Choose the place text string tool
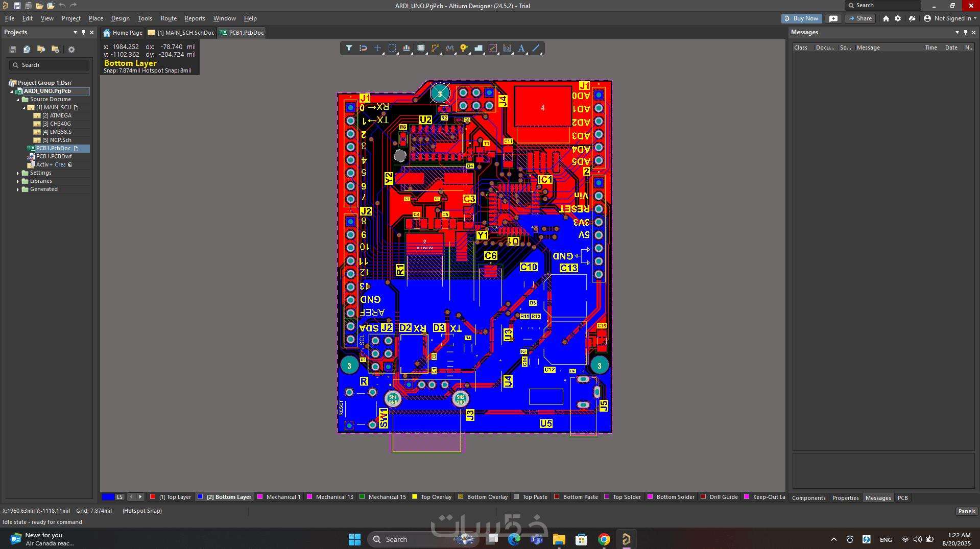 point(521,48)
